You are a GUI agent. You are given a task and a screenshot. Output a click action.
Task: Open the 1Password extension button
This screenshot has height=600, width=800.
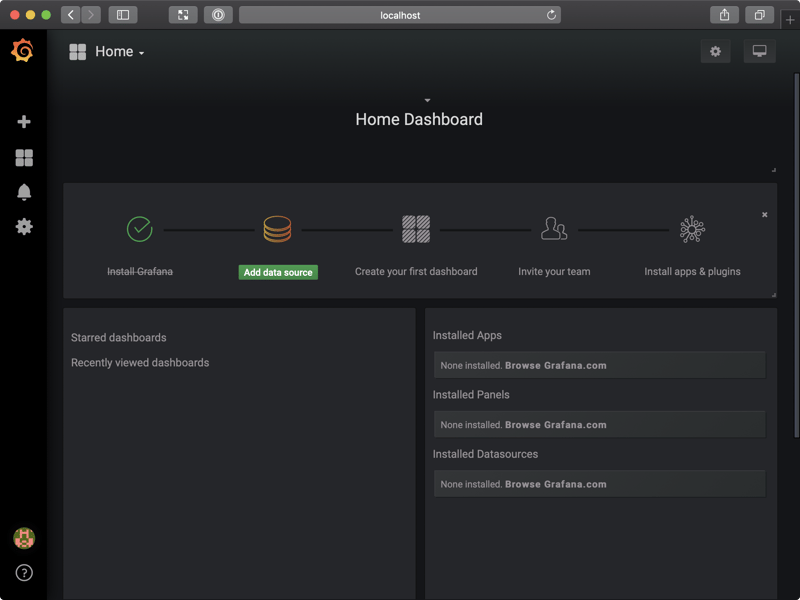218,15
